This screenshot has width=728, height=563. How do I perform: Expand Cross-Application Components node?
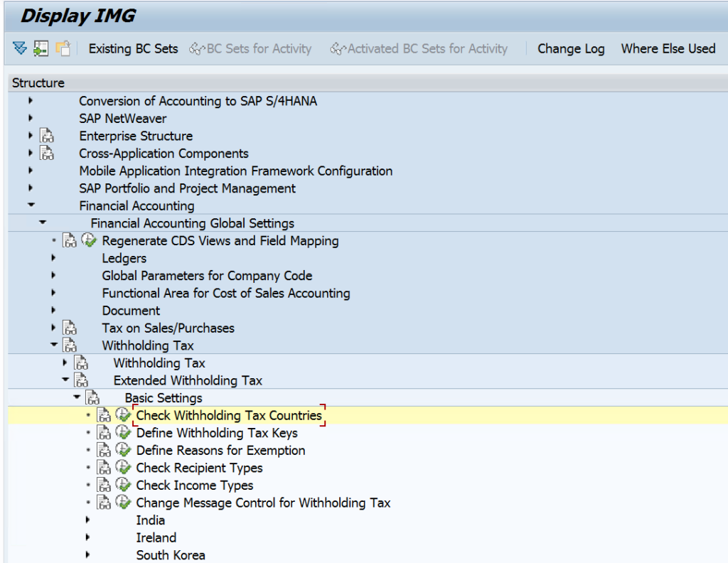31,153
